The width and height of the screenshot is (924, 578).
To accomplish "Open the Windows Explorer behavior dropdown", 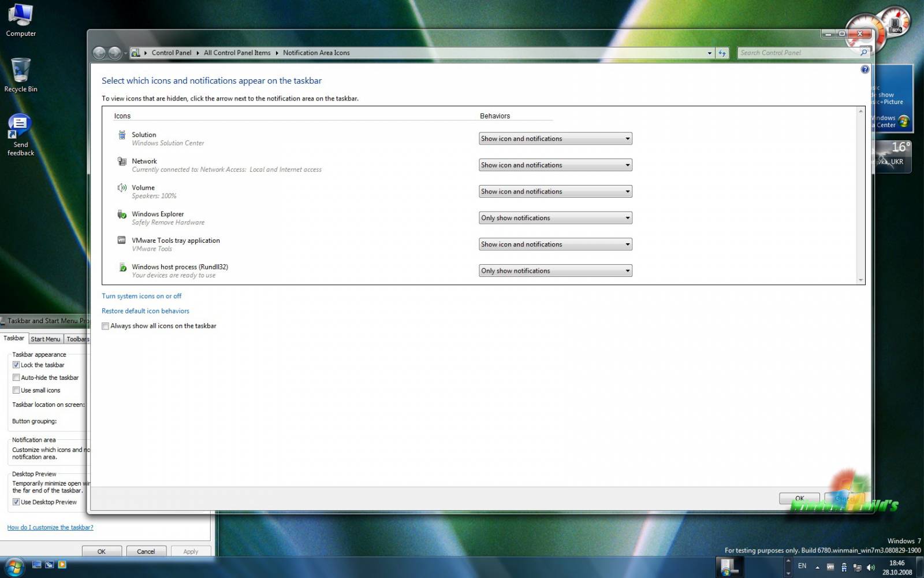I will [556, 218].
